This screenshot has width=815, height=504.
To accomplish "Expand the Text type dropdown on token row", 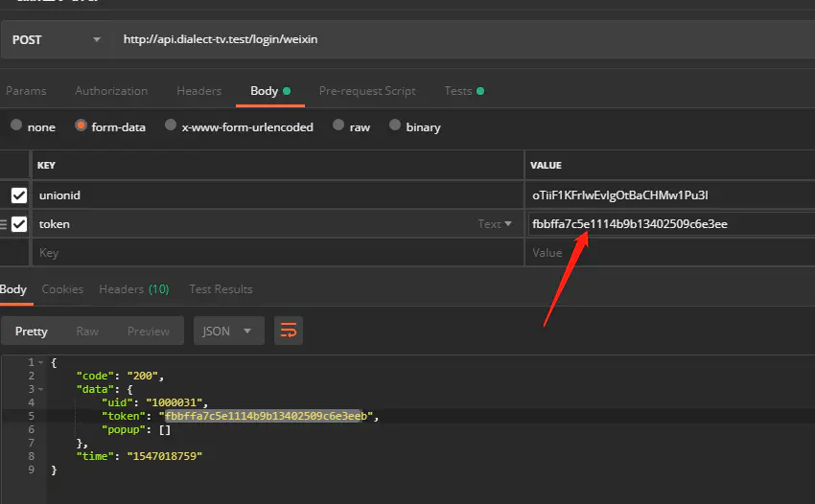I will pyautogui.click(x=495, y=224).
